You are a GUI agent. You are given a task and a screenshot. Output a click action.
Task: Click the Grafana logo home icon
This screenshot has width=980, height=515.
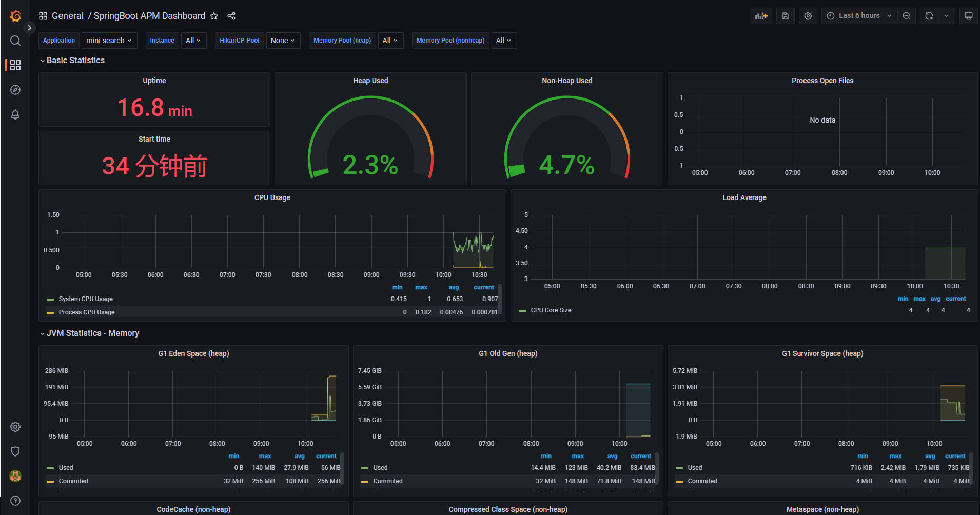(x=15, y=16)
